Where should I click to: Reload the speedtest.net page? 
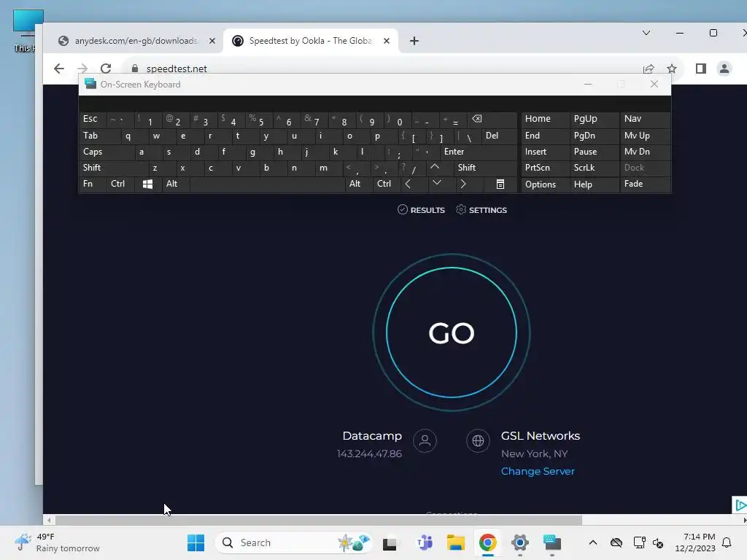106,69
